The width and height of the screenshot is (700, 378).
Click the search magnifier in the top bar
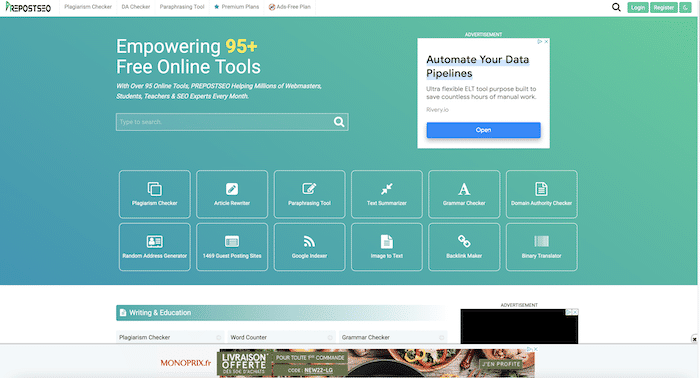click(x=616, y=7)
